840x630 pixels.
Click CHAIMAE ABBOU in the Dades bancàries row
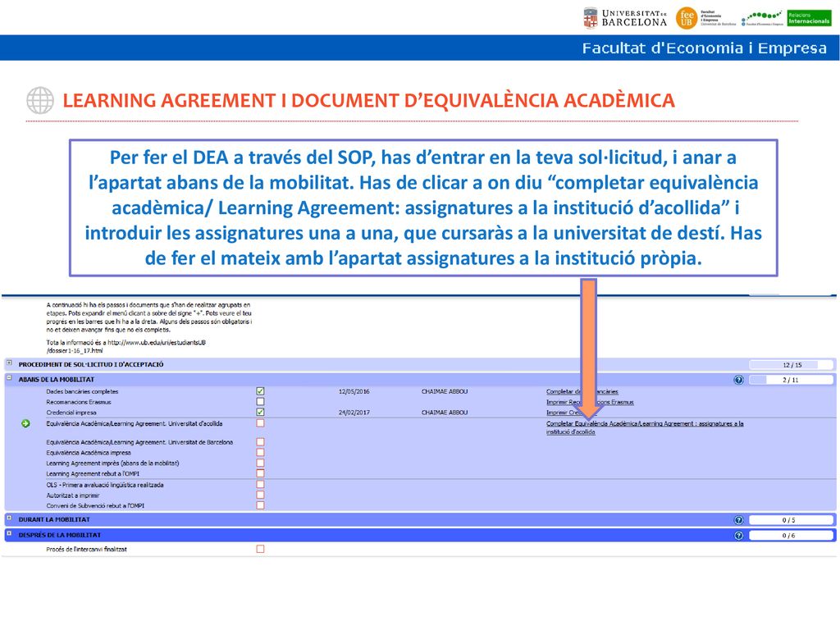click(445, 391)
